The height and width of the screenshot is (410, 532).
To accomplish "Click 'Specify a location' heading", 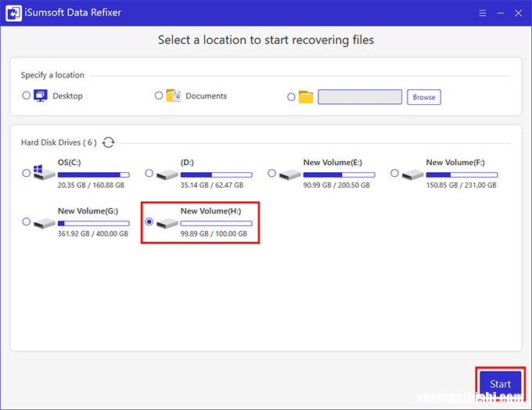I will click(x=52, y=75).
